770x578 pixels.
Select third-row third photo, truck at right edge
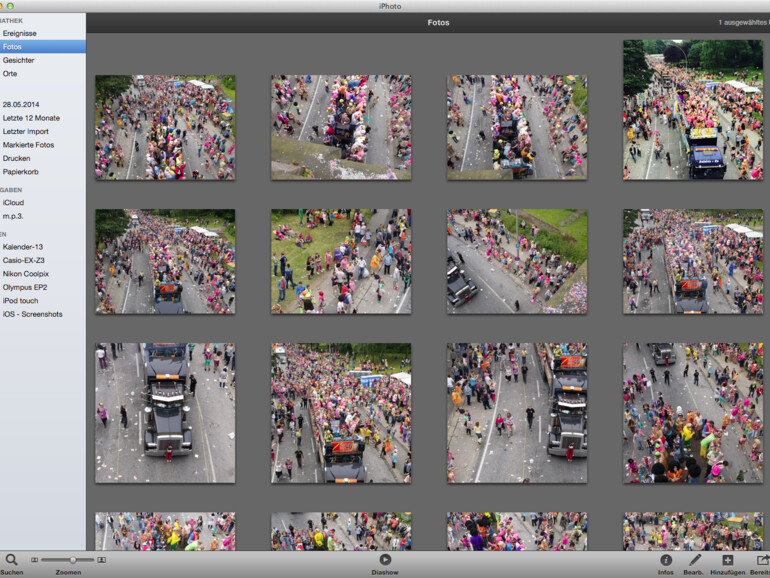click(517, 413)
